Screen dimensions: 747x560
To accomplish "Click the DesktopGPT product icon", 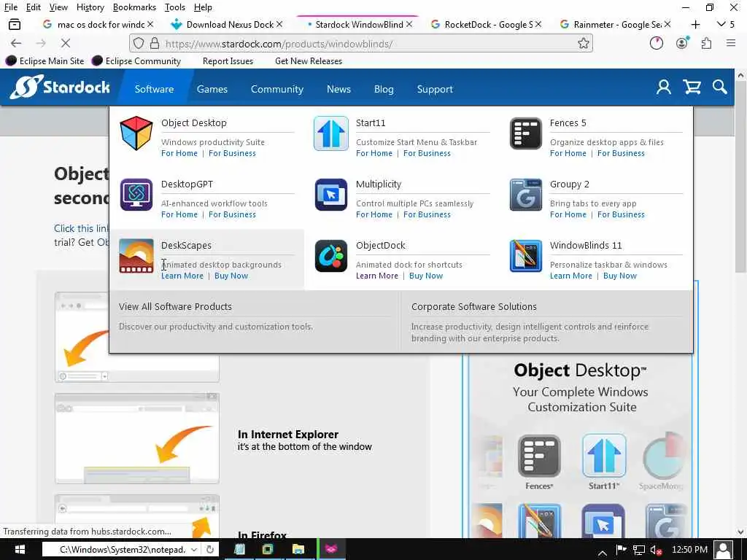I will (x=136, y=194).
